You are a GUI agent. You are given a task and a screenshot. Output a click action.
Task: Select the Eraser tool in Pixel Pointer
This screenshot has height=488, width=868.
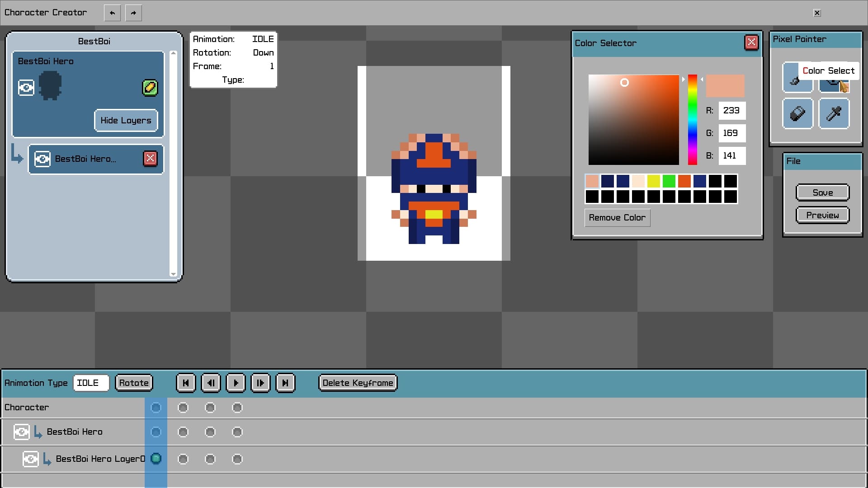click(x=799, y=113)
